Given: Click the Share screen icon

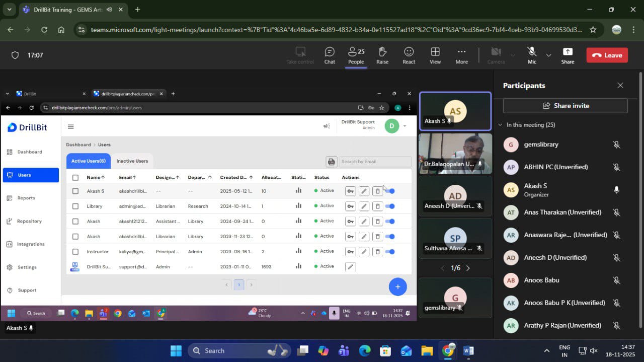Looking at the screenshot, I should (568, 55).
